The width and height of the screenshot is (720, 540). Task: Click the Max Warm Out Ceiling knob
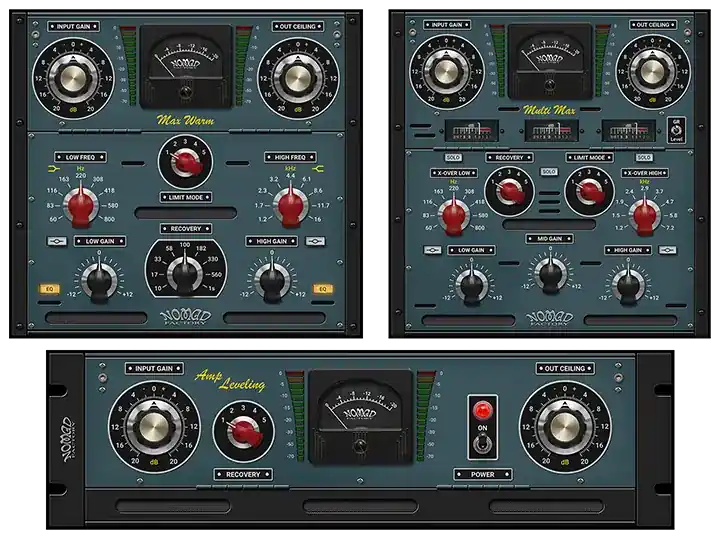coord(298,79)
